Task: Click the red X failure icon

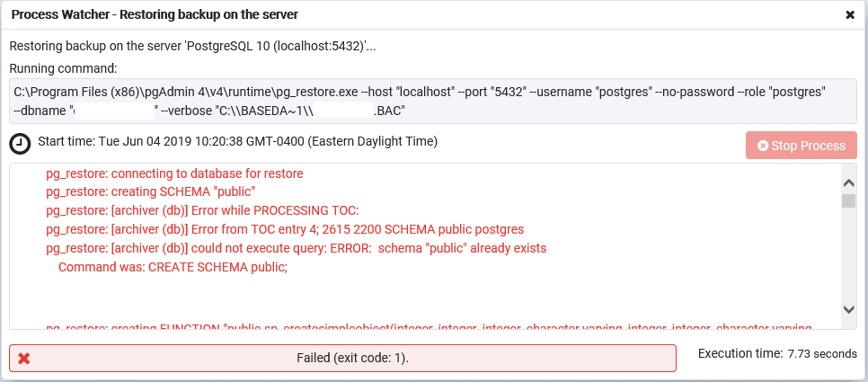Action: coord(24,358)
